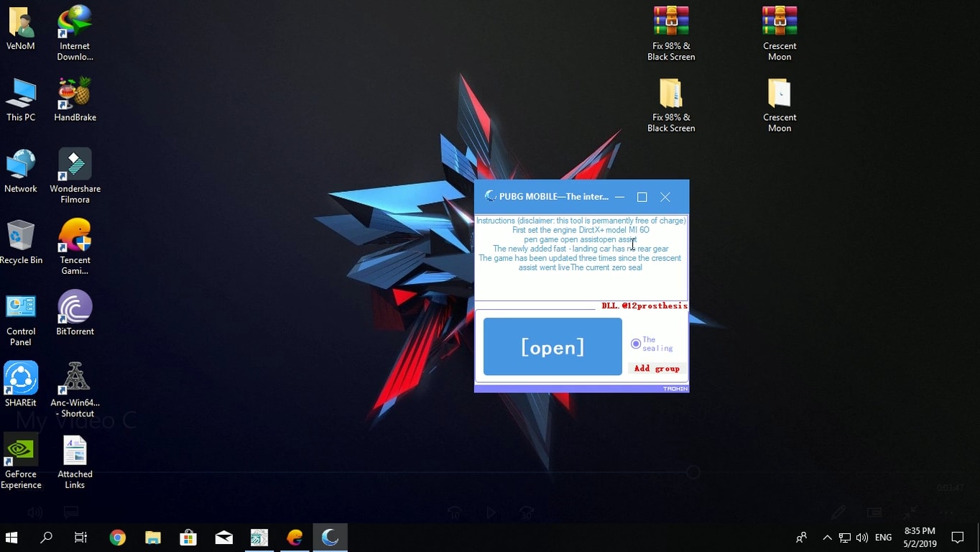The height and width of the screenshot is (552, 980).
Task: Select the Crescent Moon folder icon
Action: pos(780,104)
